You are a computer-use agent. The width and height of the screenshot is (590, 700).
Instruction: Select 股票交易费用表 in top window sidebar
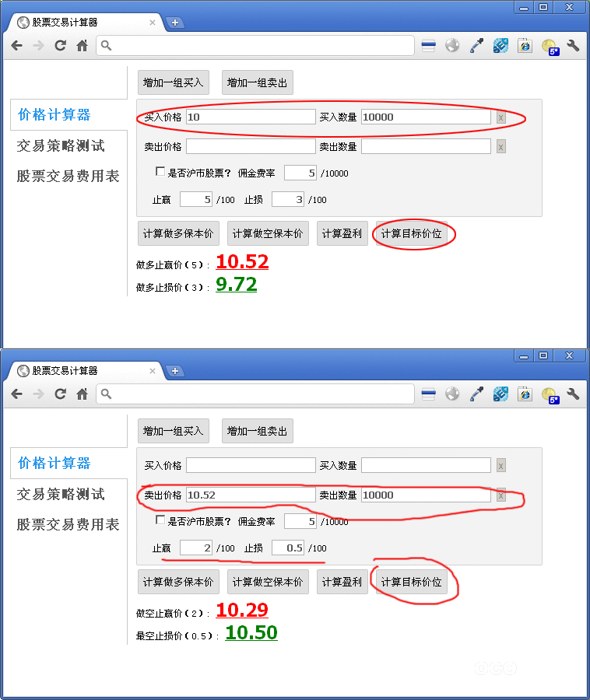(x=68, y=176)
